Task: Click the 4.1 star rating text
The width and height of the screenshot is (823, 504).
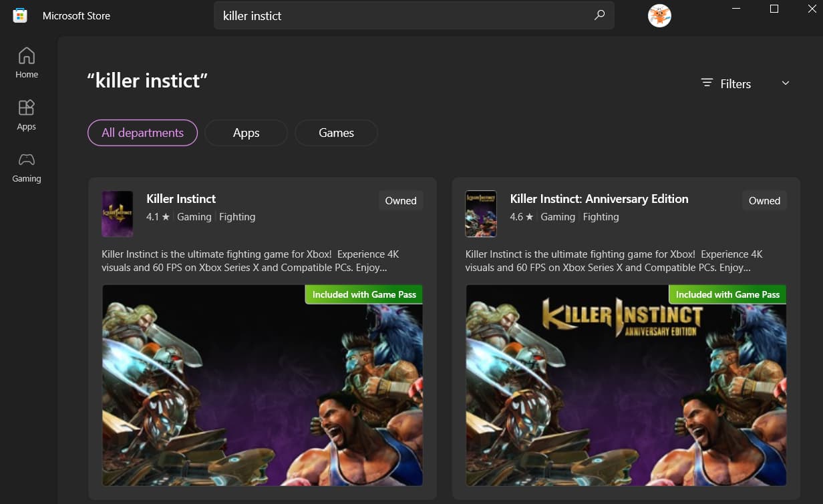Action: [158, 217]
